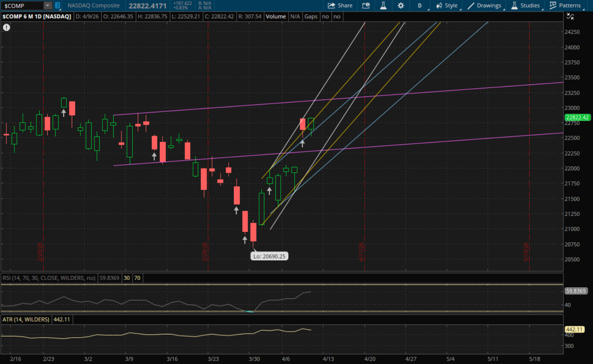Click the RSI oversold value 30 box
This screenshot has width=593, height=364.
(x=127, y=278)
